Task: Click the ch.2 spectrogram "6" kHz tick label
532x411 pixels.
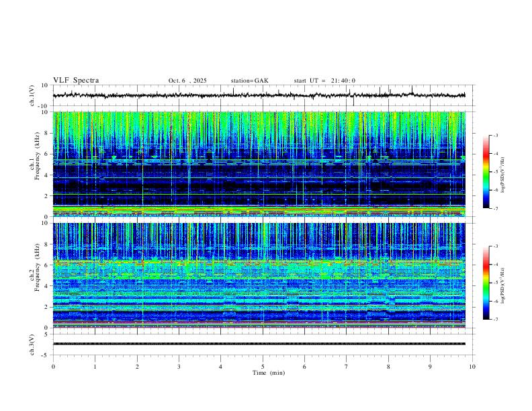Action: point(46,265)
